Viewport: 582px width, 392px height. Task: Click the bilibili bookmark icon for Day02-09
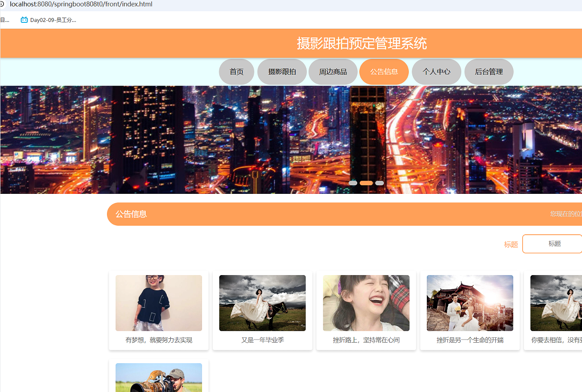click(24, 20)
